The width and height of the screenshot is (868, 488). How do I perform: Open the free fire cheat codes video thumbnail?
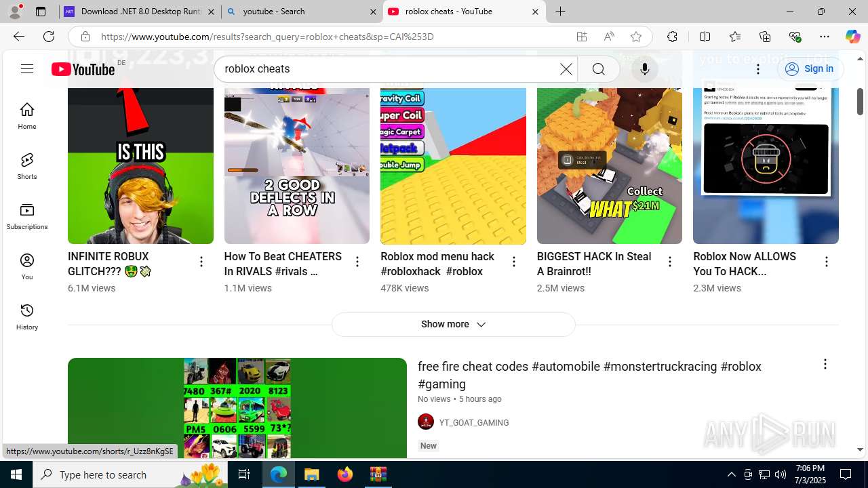coord(237,408)
